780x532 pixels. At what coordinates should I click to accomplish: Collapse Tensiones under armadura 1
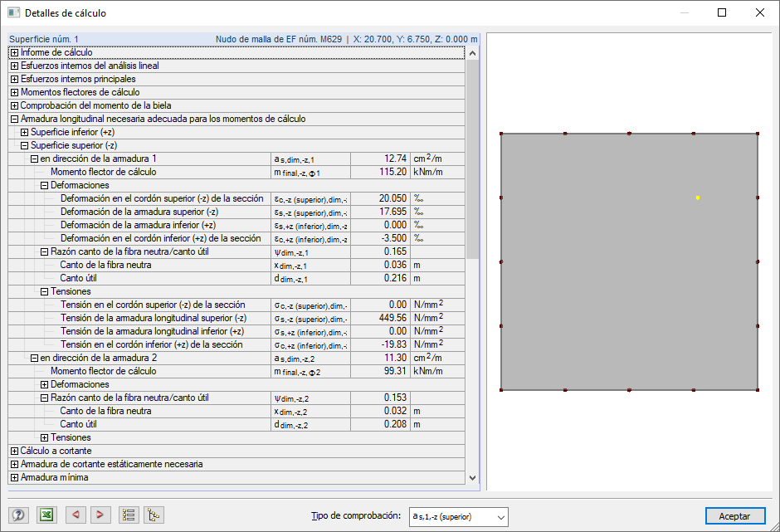(x=44, y=291)
